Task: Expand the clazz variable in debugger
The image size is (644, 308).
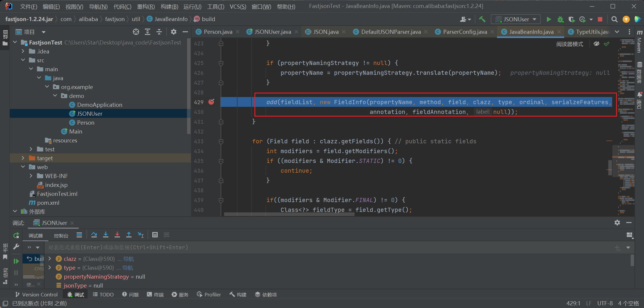Action: tap(50, 259)
